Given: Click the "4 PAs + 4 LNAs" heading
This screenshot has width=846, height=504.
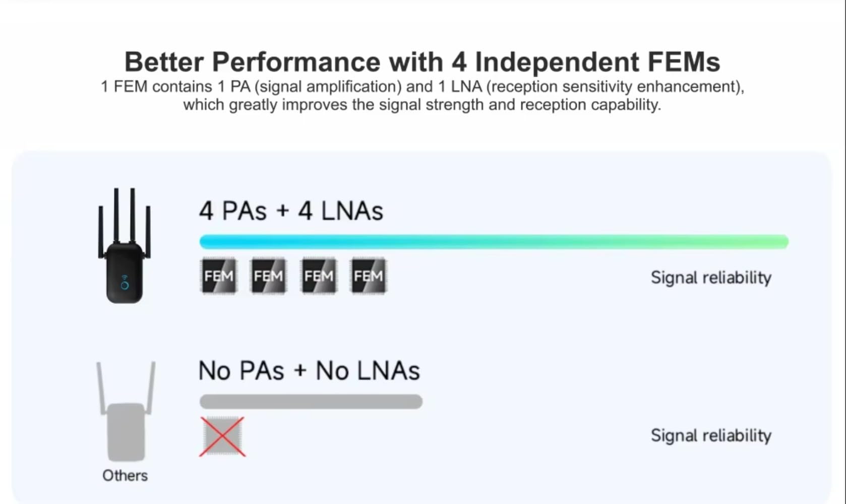Looking at the screenshot, I should pos(291,211).
